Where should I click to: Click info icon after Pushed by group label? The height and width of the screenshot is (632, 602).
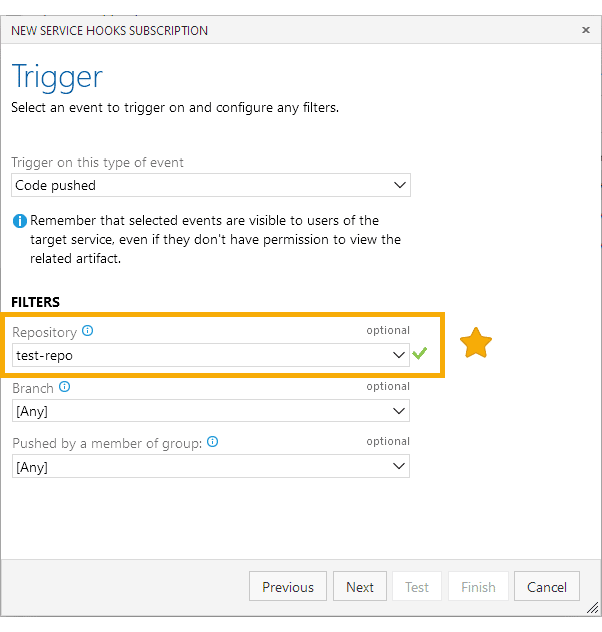212,442
